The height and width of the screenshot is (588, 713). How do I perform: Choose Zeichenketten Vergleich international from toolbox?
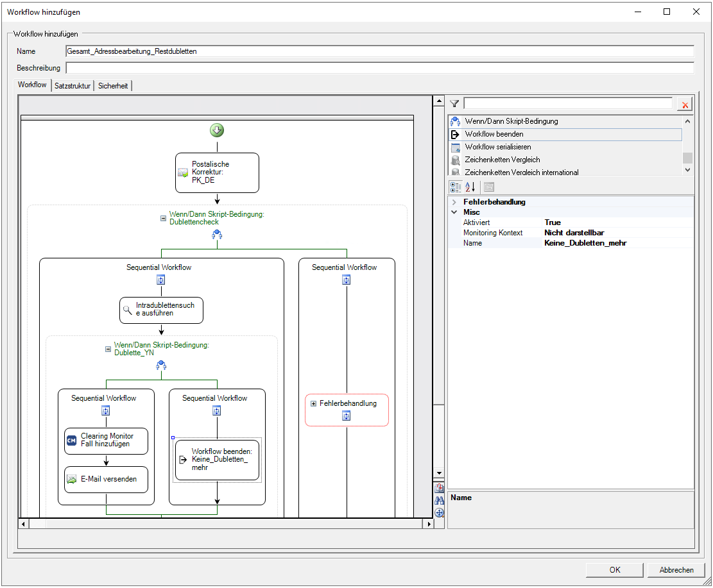point(565,172)
